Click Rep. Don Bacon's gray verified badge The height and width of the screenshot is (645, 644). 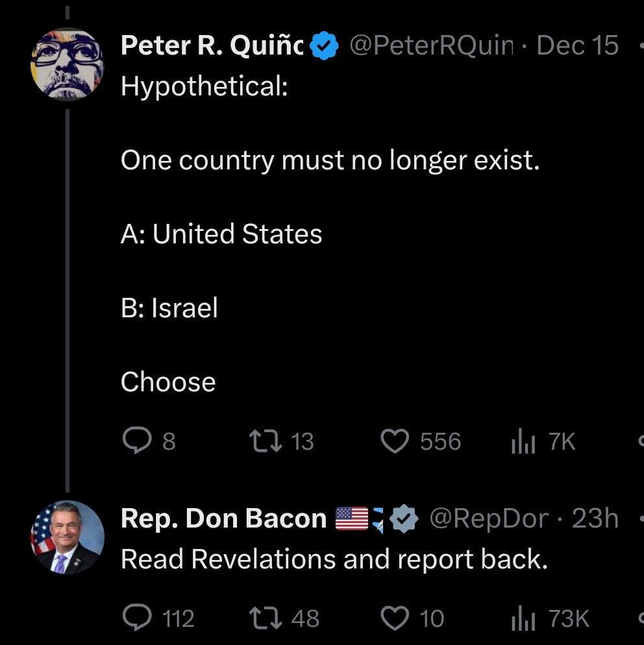pos(404,518)
